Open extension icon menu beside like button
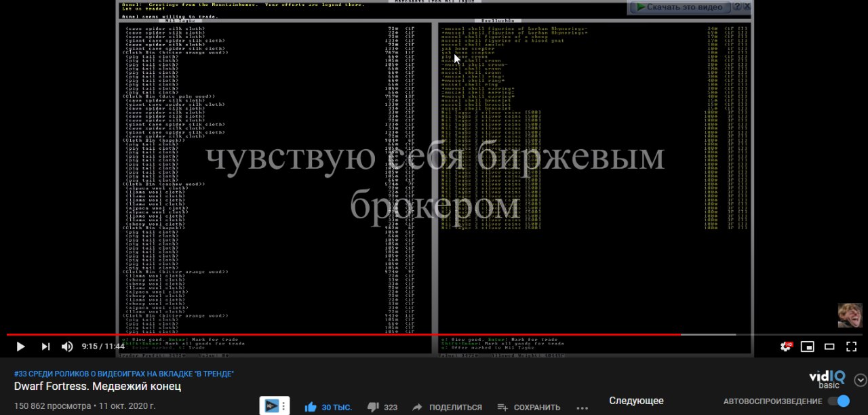This screenshot has width=868, height=415. click(x=275, y=406)
